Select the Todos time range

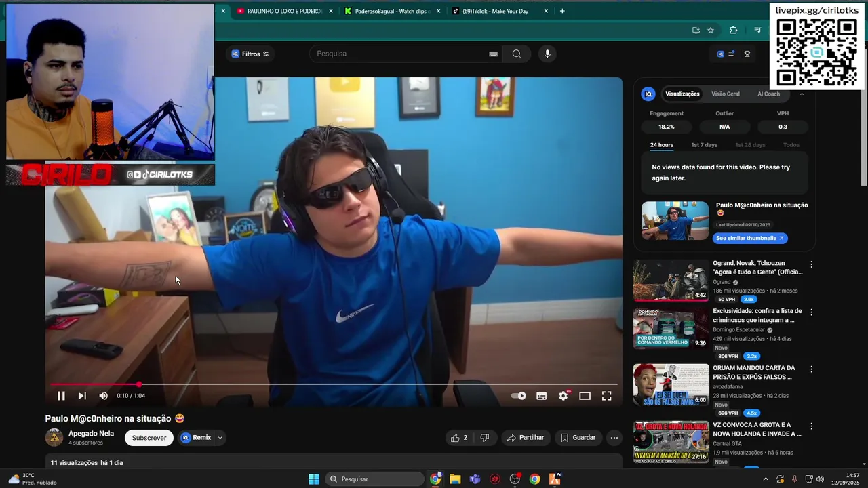(x=791, y=145)
